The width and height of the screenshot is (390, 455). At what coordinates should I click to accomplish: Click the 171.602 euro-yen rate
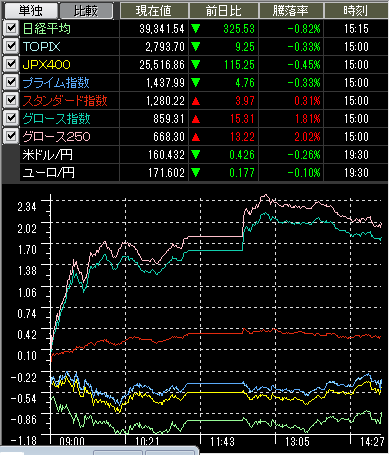tap(166, 173)
